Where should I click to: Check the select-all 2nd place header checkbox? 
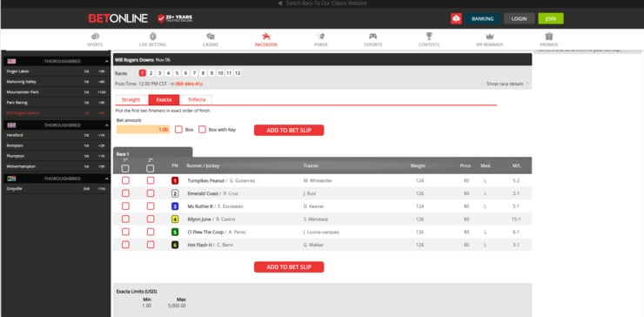click(151, 169)
